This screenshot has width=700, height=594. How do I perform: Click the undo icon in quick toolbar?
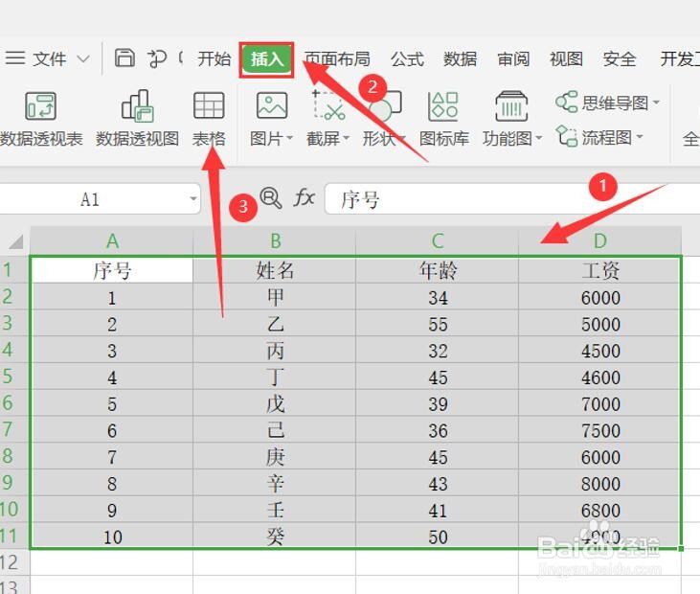pyautogui.click(x=157, y=58)
